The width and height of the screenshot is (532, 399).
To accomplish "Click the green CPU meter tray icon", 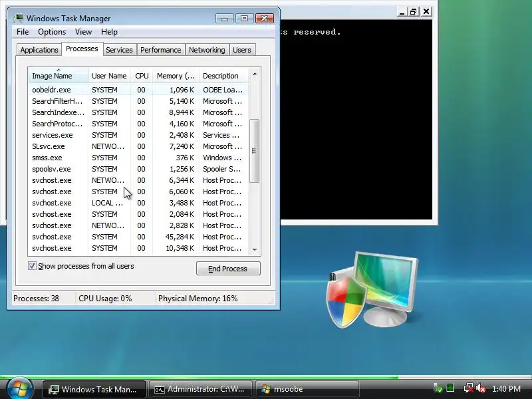I will pos(450,388).
